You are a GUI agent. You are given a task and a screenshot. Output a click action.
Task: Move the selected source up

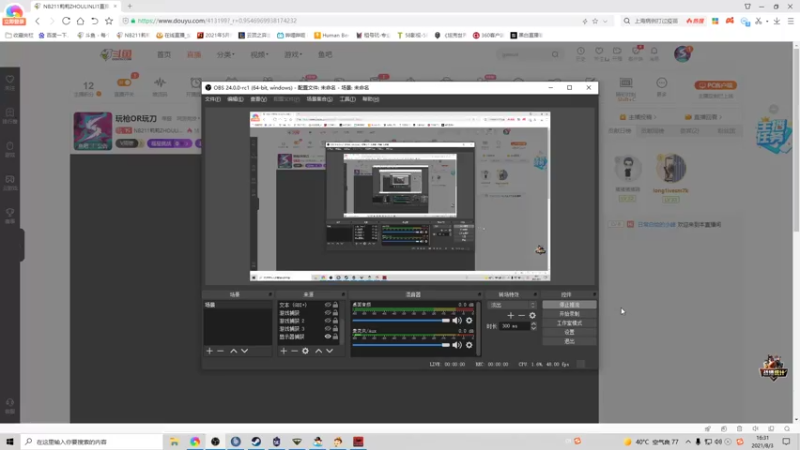click(x=318, y=351)
